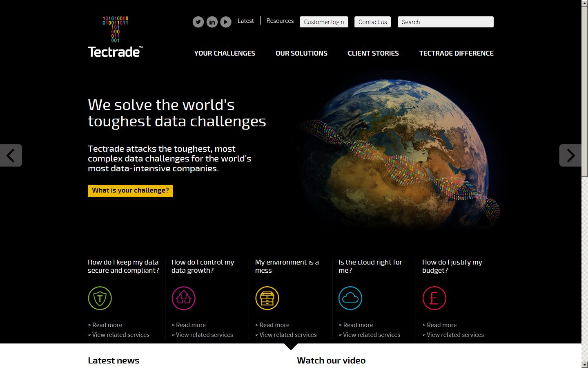Focus the Search input field

click(445, 22)
